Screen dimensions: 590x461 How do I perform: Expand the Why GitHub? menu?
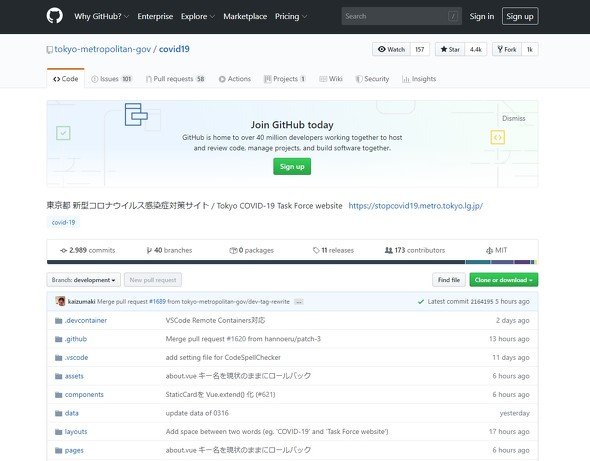pyautogui.click(x=102, y=17)
